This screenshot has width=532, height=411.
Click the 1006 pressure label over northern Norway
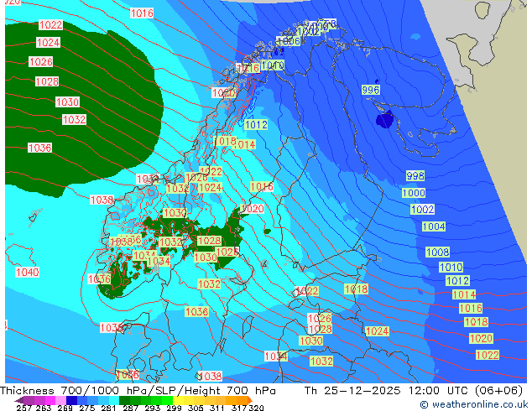coord(289,41)
